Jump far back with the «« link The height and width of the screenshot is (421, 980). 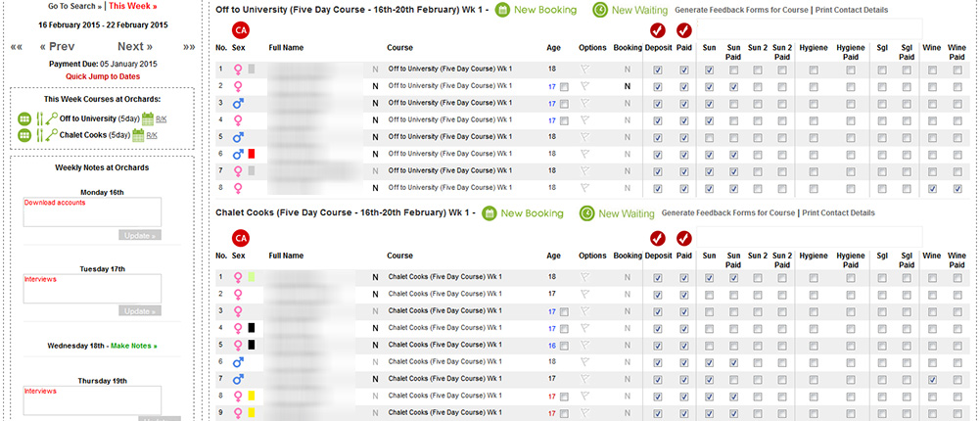(17, 47)
